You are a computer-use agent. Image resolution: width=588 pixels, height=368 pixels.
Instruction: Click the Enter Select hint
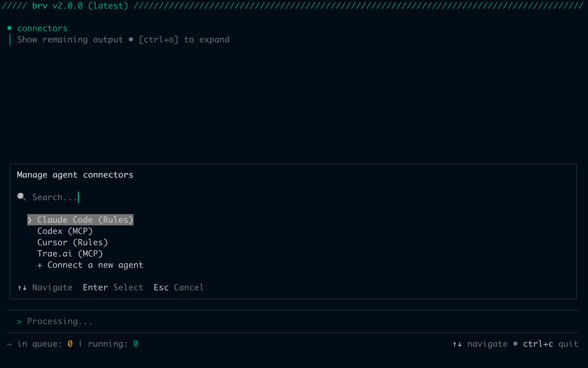click(x=113, y=287)
